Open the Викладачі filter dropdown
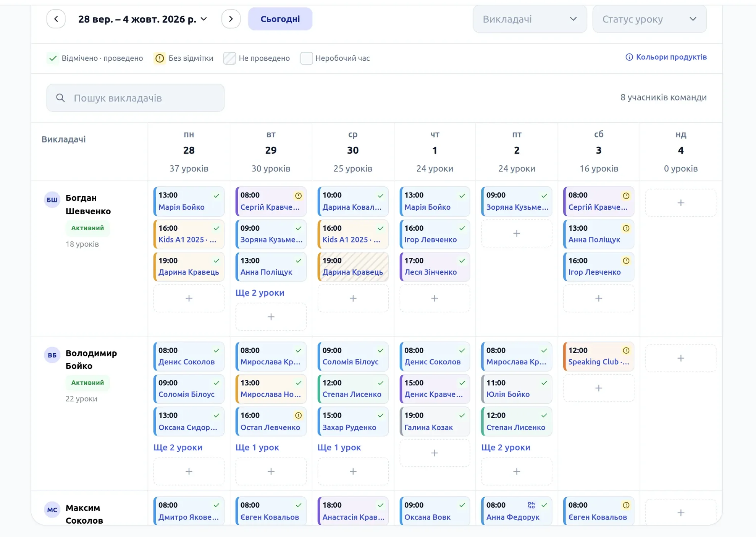Screen dimensions: 756x537 tap(529, 19)
